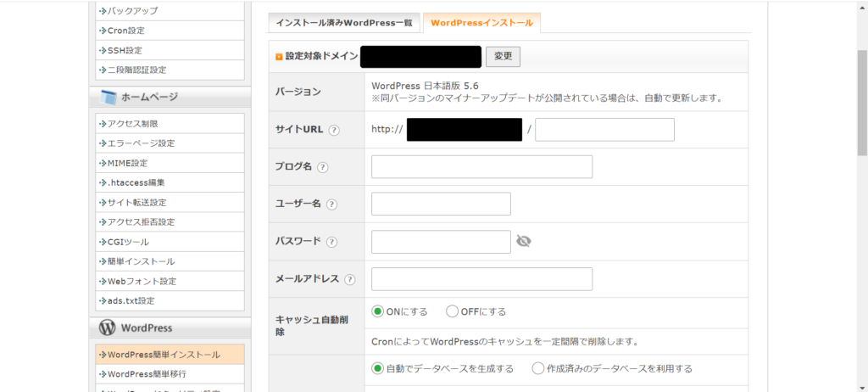Open エラーページ設定 in the sidebar
The width and height of the screenshot is (868, 392).
[x=170, y=143]
